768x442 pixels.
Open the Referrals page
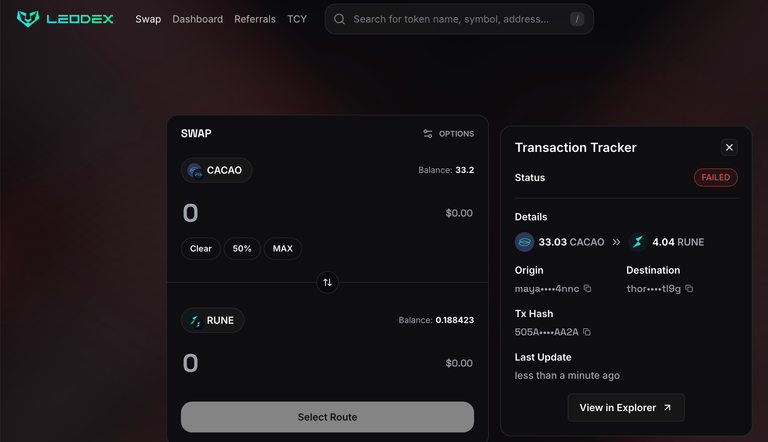click(x=255, y=19)
